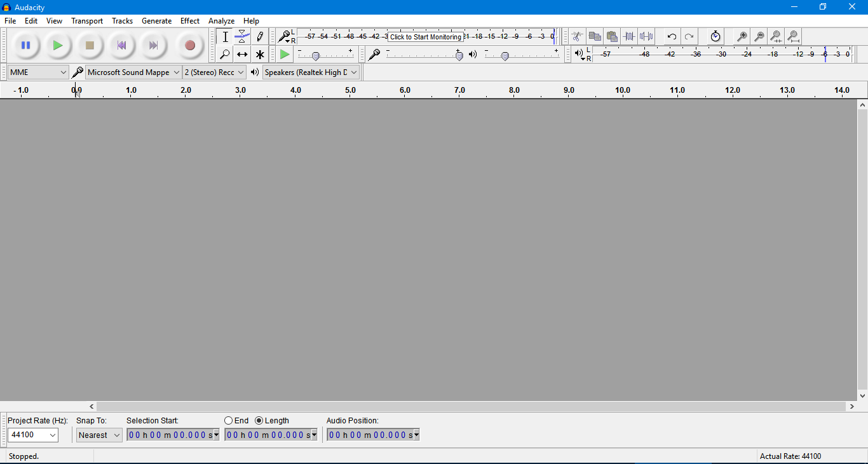Open the Speakers (Realtek) playback device dropdown
Screen dimensions: 868x464
click(311, 72)
